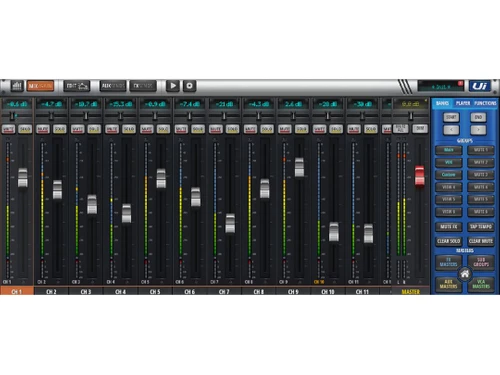Screen dimensions: 500x375
Task: Click the home icon in the side panel
Action: click(465, 274)
